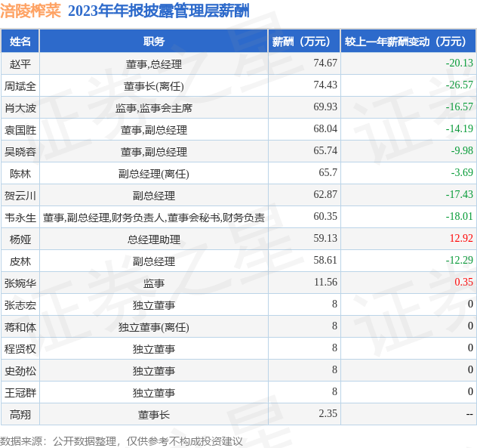Click the 姓名 column header

tap(20, 42)
